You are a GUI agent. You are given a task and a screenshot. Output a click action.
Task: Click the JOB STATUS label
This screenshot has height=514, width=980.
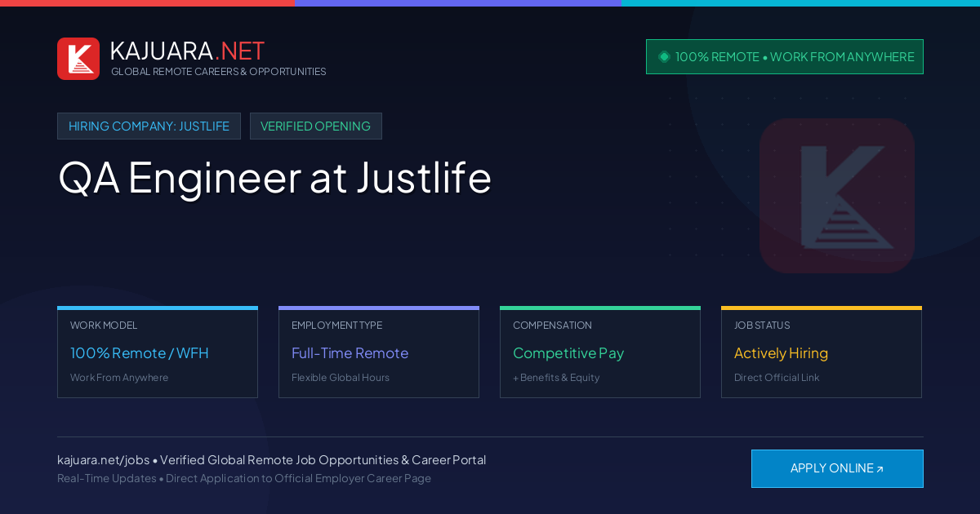(x=762, y=326)
